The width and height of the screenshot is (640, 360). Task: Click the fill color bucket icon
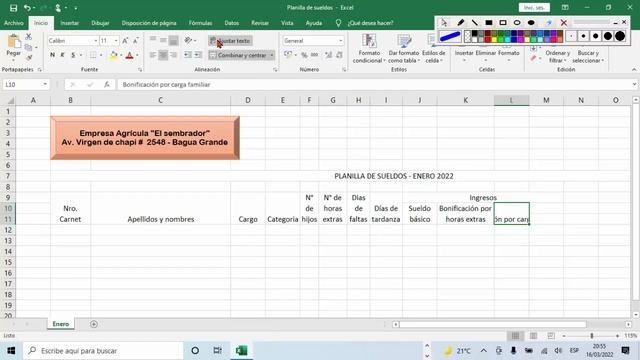click(114, 55)
